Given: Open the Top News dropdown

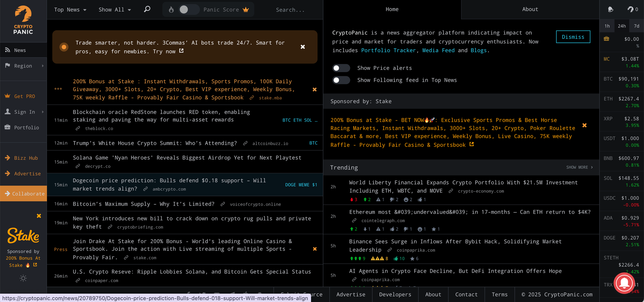Looking at the screenshot, I should click(x=70, y=10).
